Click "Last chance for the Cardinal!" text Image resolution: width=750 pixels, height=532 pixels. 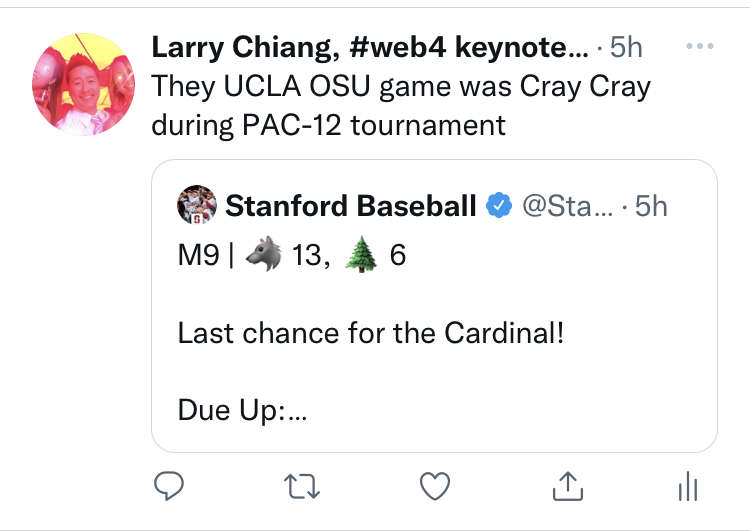371,333
